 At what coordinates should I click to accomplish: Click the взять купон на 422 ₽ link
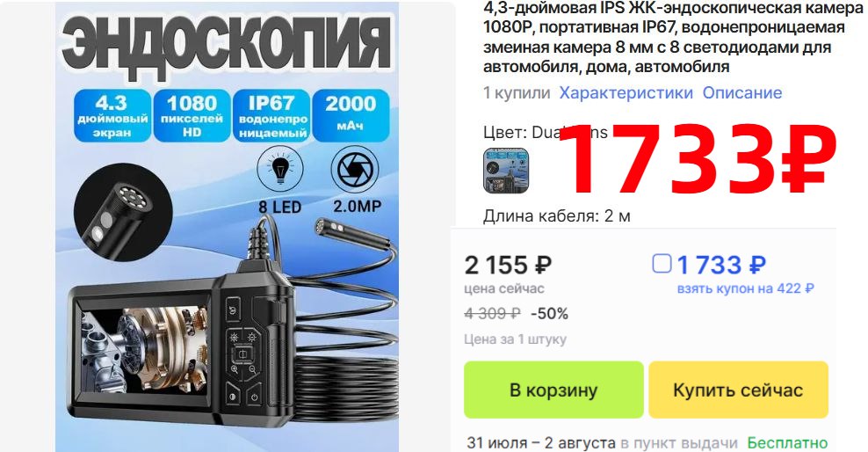tap(746, 288)
